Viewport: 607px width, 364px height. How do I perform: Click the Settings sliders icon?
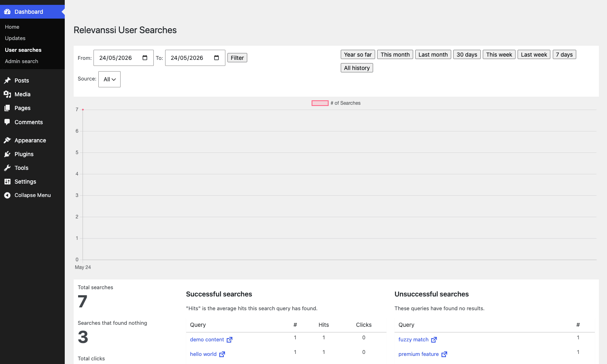coord(7,182)
